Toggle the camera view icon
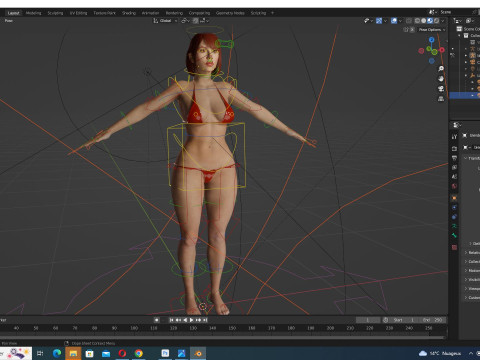Screen dimensions: 480x360 click(441, 89)
